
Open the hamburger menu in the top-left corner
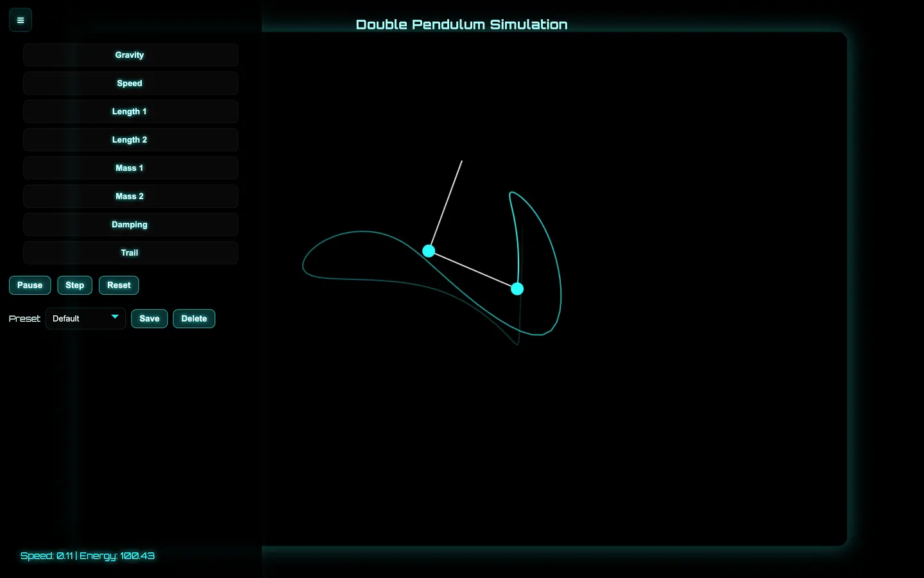tap(20, 19)
